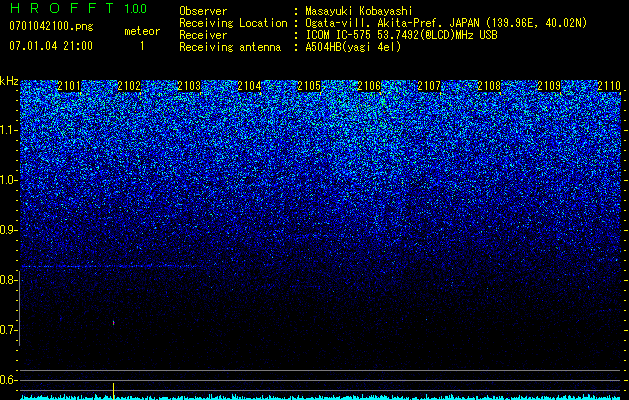
Task: Click the meteor echo dot near 0.7 kHz
Action: [114, 323]
